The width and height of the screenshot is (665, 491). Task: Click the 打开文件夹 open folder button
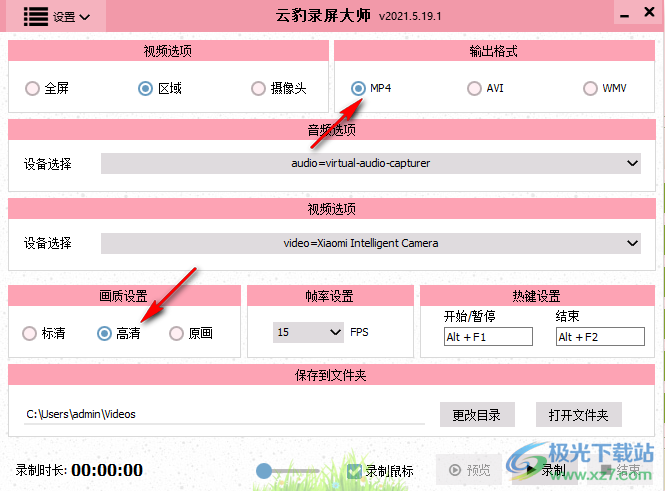[x=579, y=415]
